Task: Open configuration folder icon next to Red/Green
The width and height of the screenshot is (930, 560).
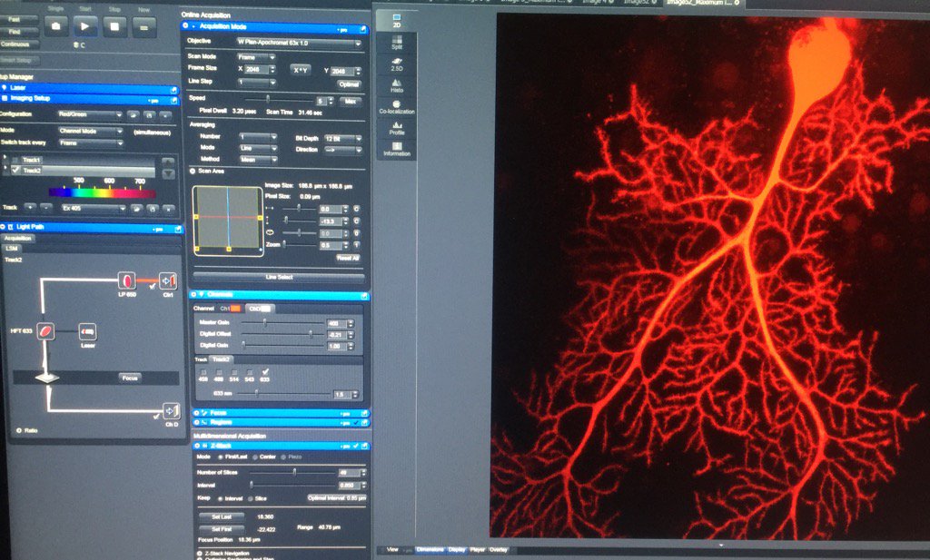Action: tap(134, 114)
